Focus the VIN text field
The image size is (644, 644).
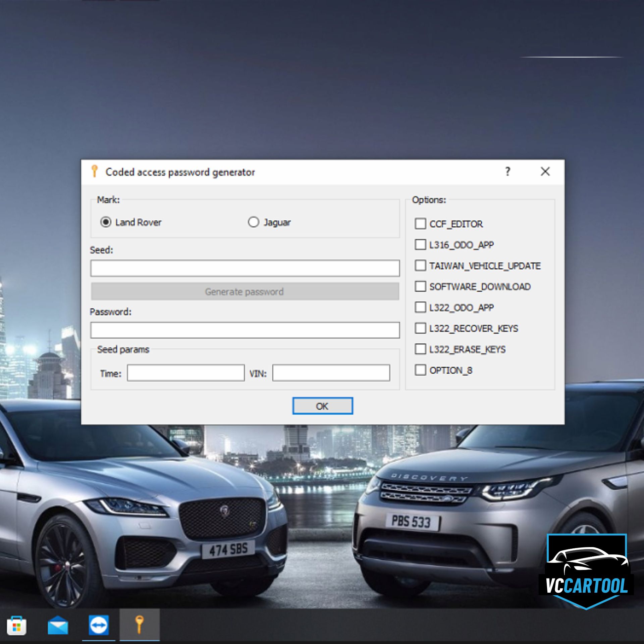[331, 373]
